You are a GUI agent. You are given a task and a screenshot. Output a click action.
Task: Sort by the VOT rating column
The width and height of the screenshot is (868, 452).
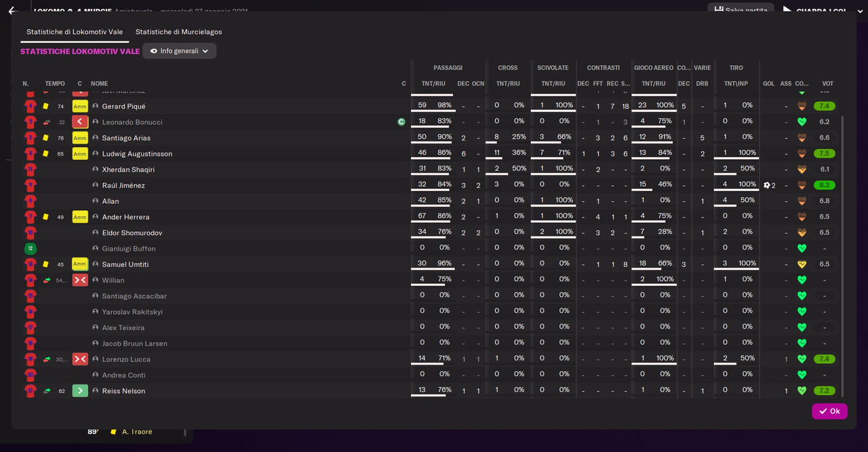828,84
